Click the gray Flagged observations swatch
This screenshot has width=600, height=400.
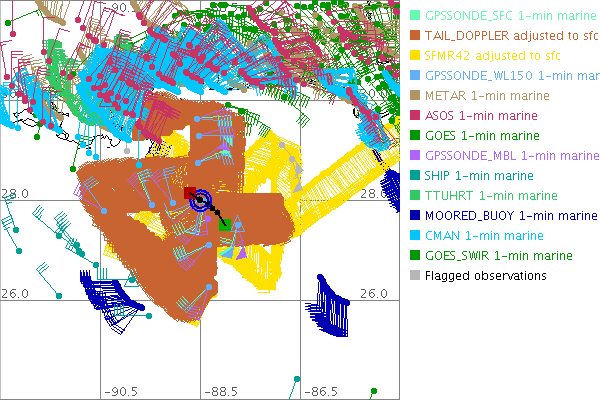[x=416, y=276]
